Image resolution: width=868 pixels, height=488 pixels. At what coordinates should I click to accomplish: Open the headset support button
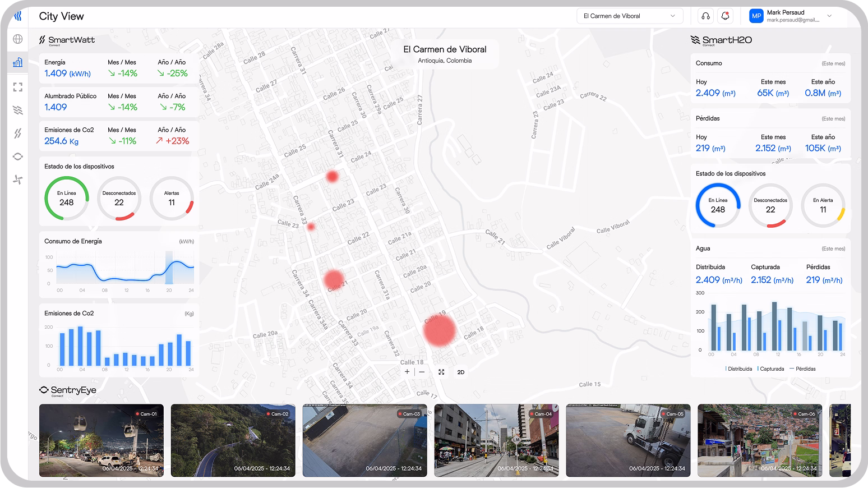point(705,16)
